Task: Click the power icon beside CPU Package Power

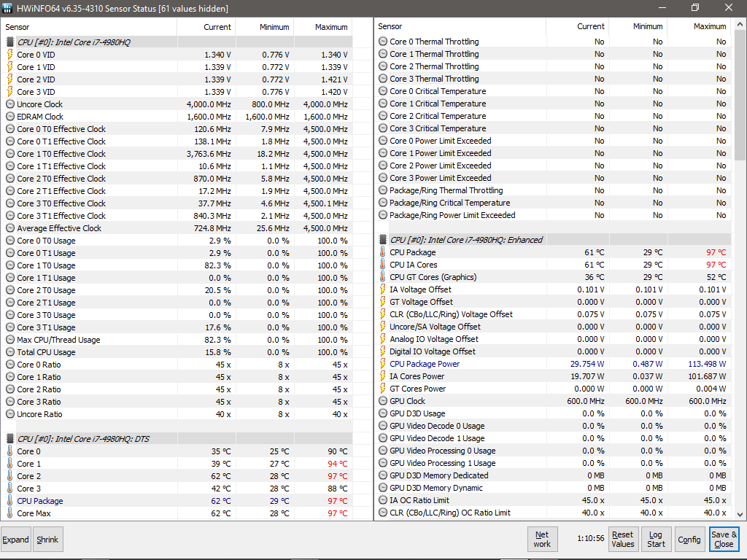Action: pos(383,364)
